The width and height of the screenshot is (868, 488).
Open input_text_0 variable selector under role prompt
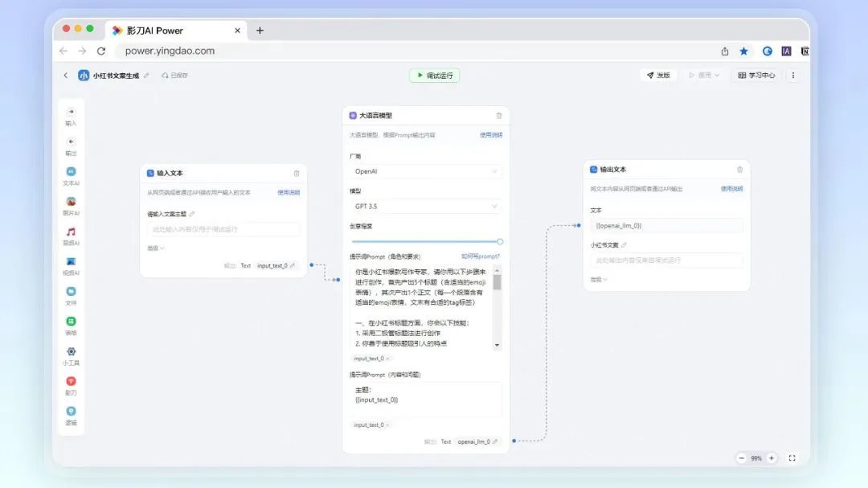click(x=371, y=359)
